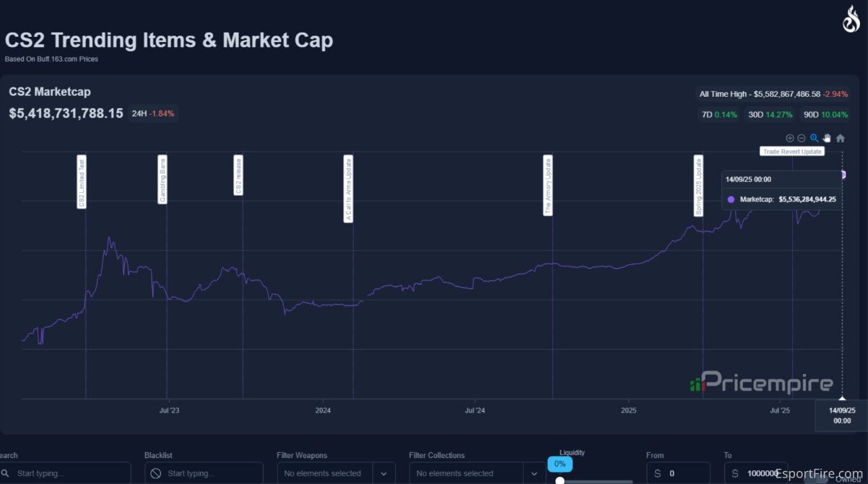This screenshot has width=868, height=484.
Task: Select the 30D change badge
Action: (770, 114)
